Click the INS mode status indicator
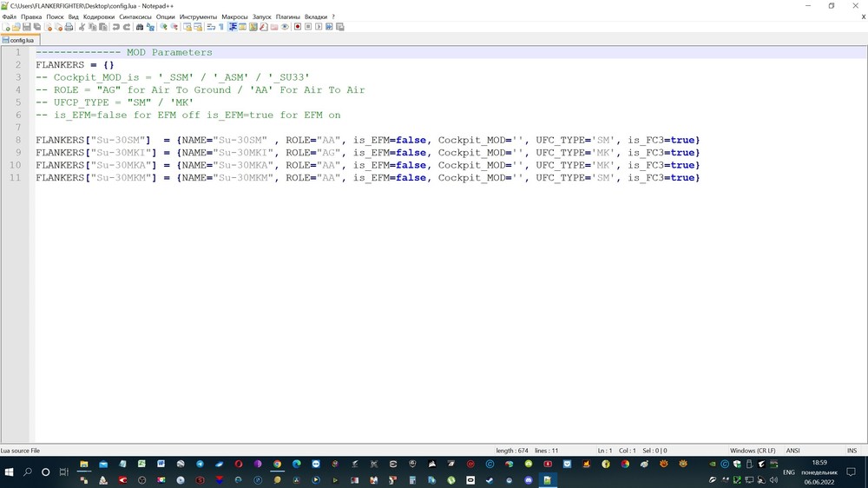Screen dimensions: 868x488 pyautogui.click(x=852, y=451)
